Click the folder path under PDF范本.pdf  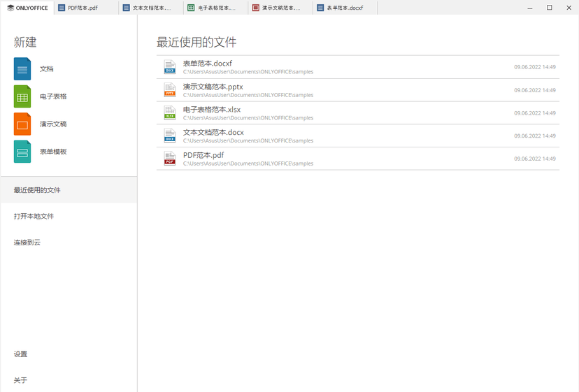pyautogui.click(x=248, y=164)
